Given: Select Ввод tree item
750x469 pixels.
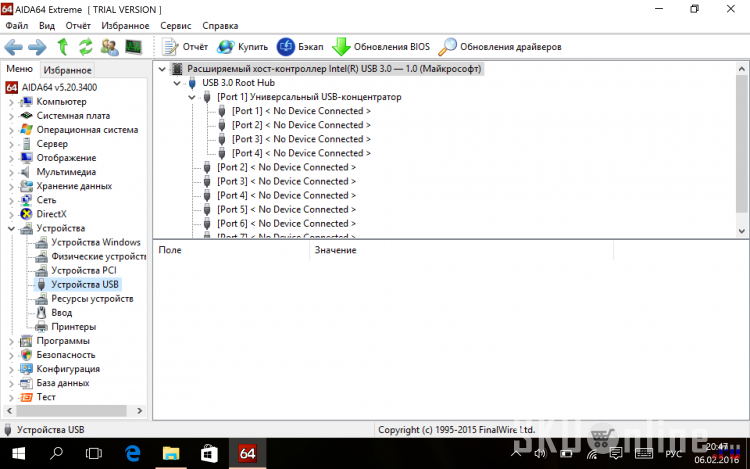Looking at the screenshot, I should pos(62,313).
